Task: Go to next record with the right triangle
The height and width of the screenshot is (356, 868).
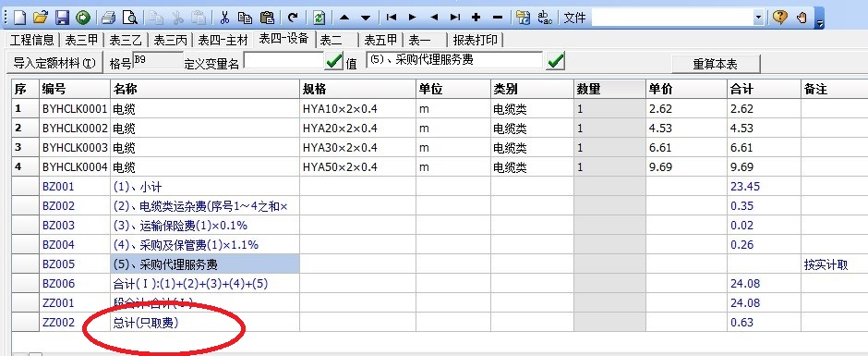Action: [413, 18]
